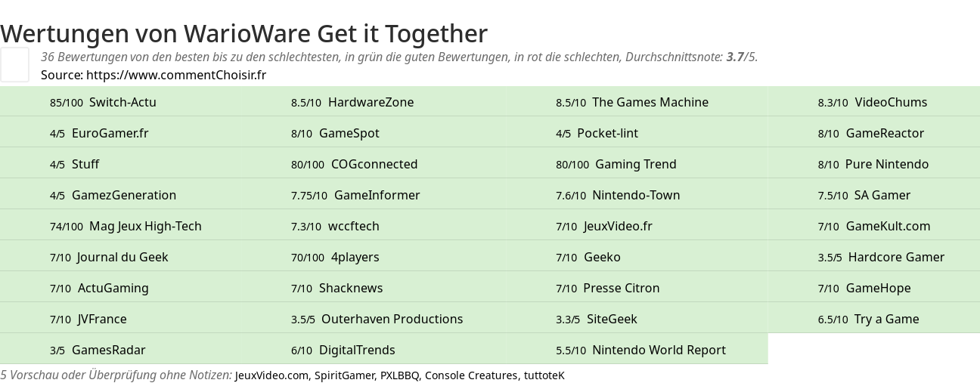Image resolution: width=980 pixels, height=383 pixels.
Task: Open the EuroGamer.fr review
Action: 99,133
